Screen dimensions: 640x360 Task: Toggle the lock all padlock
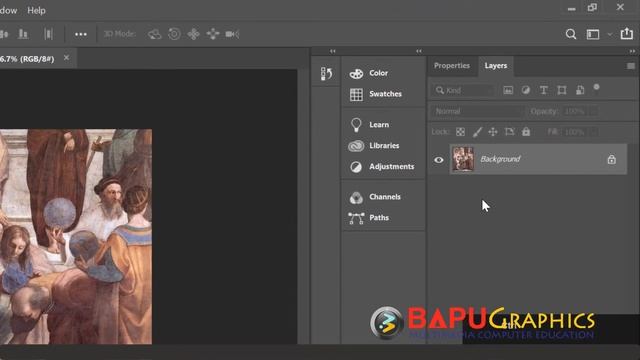pyautogui.click(x=526, y=131)
